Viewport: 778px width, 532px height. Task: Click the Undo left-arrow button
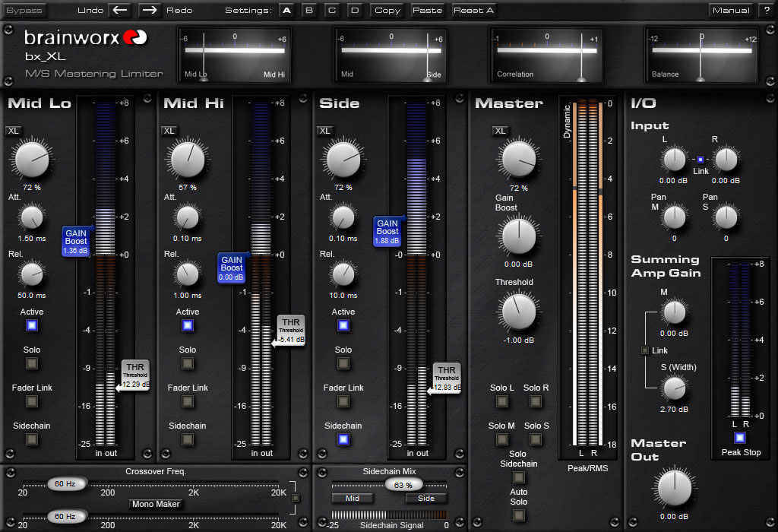(x=119, y=10)
